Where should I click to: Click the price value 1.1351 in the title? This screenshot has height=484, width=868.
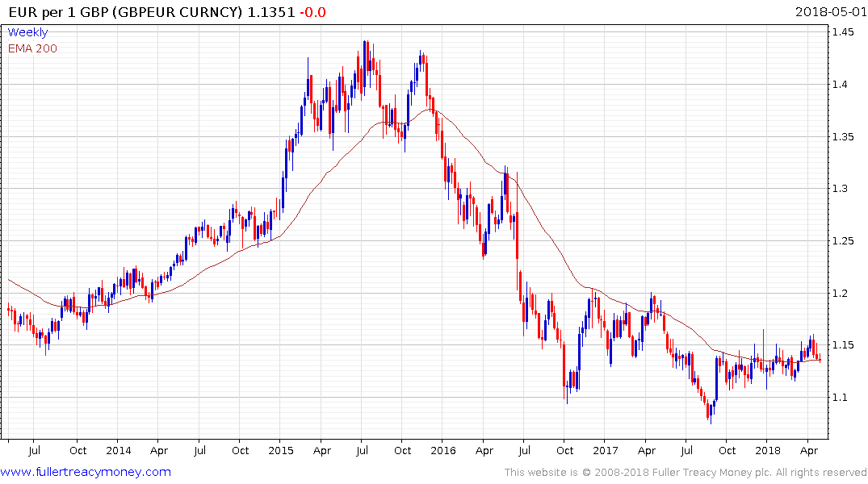(x=271, y=12)
